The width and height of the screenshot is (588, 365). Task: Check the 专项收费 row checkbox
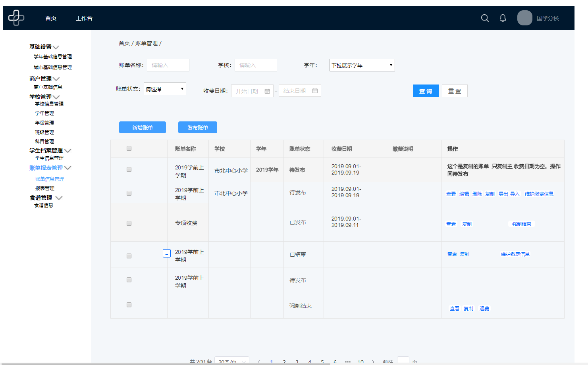[129, 223]
